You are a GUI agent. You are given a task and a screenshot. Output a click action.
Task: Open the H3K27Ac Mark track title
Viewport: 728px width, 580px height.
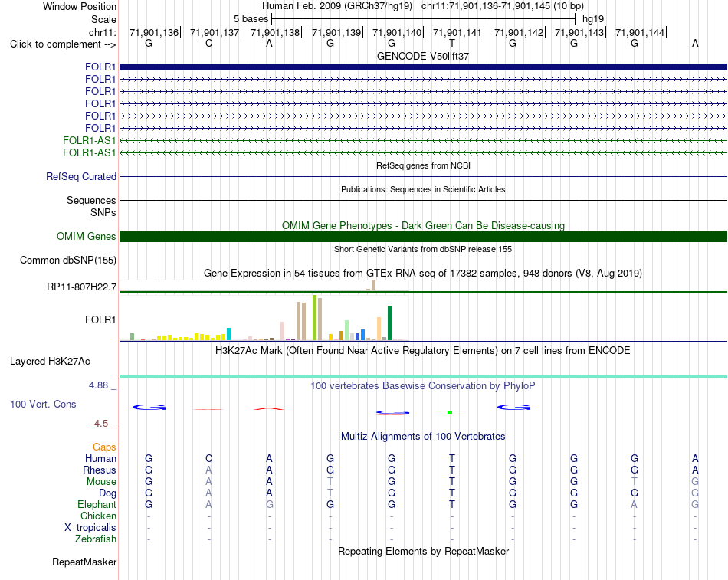click(x=423, y=351)
